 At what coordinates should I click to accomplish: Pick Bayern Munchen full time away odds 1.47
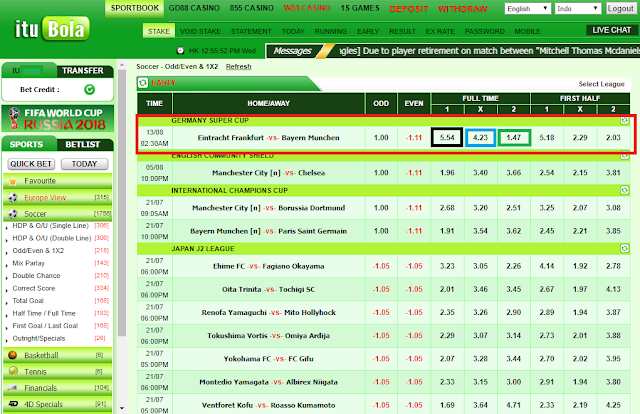514,138
